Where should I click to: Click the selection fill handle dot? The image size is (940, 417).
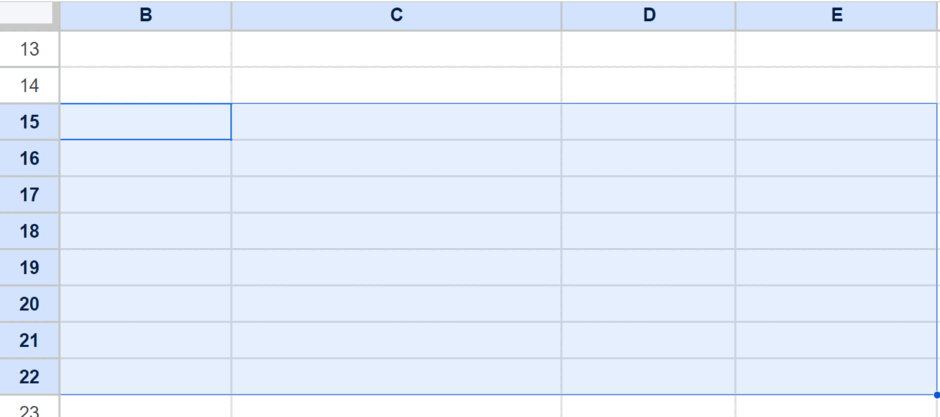point(937,395)
